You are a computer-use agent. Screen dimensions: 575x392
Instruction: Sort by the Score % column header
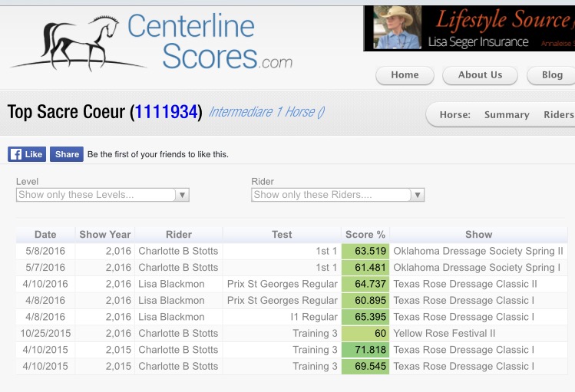click(x=365, y=235)
